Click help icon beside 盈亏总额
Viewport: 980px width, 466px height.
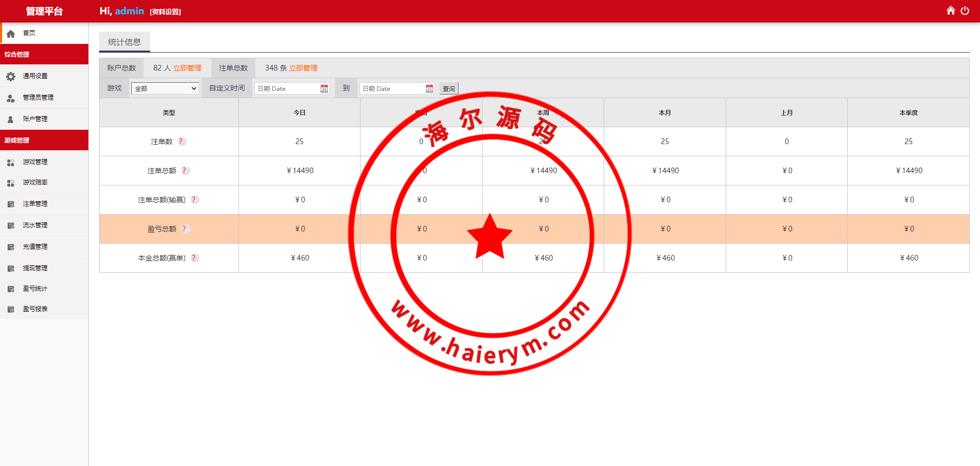tap(185, 229)
